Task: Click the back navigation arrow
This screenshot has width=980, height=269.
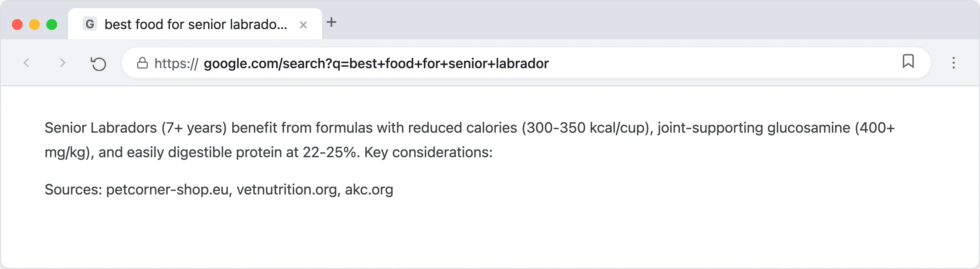Action: (x=26, y=63)
